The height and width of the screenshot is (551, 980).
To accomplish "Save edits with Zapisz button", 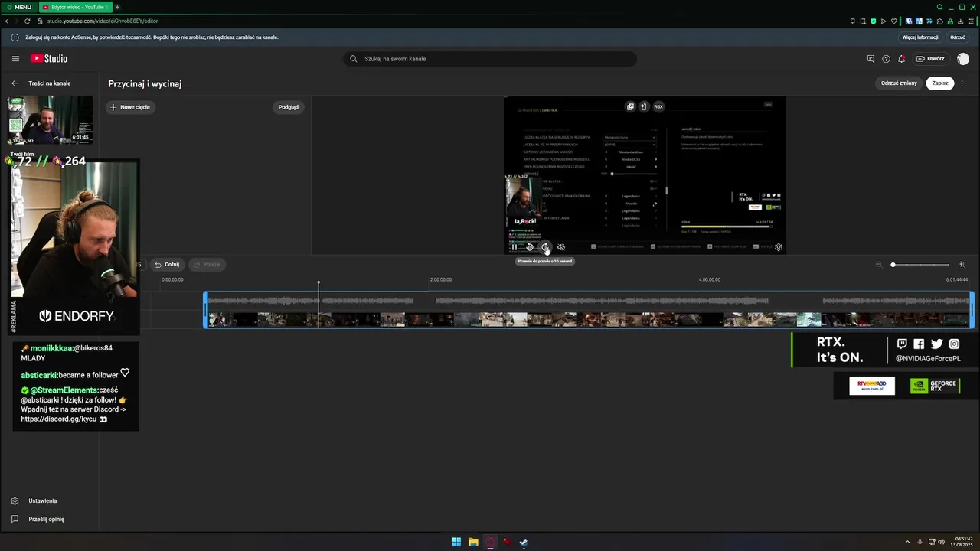I will tap(940, 83).
